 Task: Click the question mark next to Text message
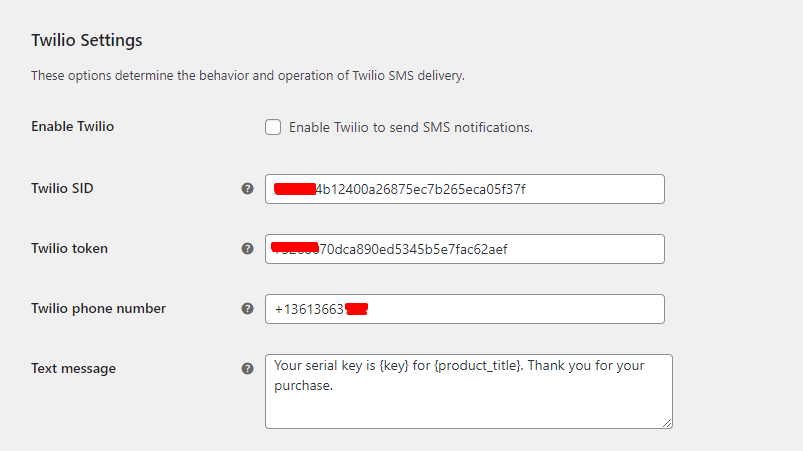[247, 369]
